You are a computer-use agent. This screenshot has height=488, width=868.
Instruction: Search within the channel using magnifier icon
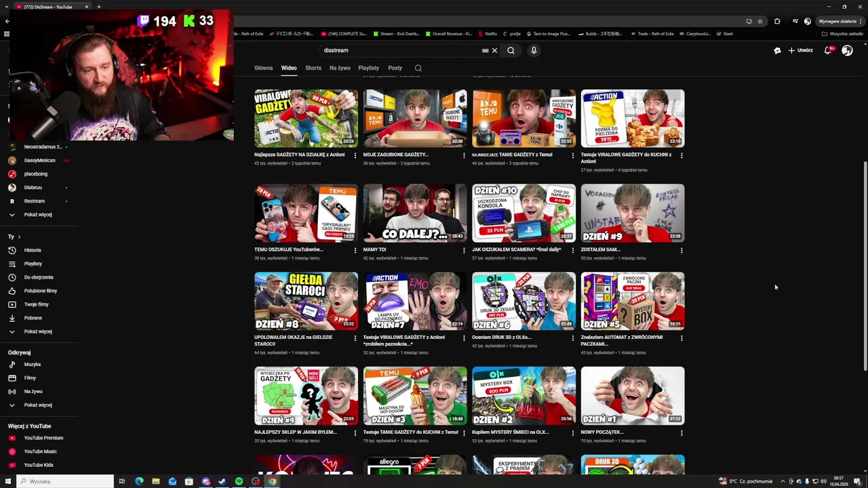(x=418, y=68)
